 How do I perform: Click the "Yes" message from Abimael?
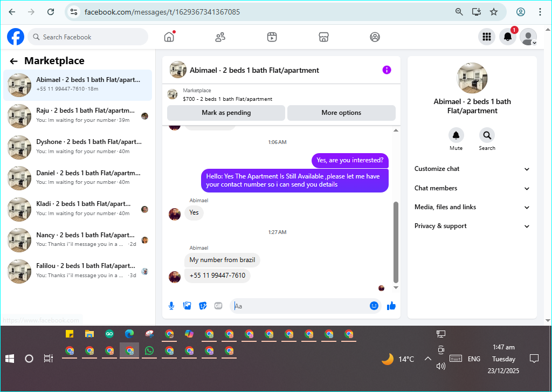pos(194,213)
